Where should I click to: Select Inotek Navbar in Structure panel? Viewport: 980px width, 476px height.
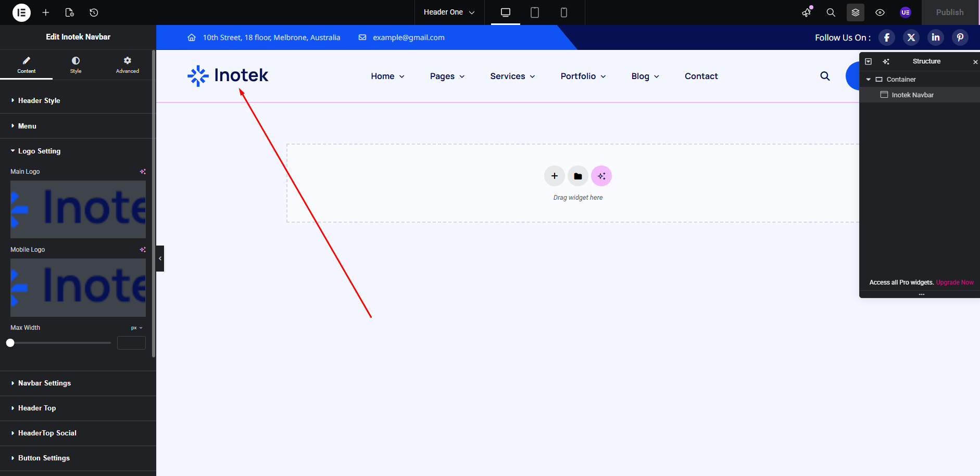pyautogui.click(x=920, y=95)
